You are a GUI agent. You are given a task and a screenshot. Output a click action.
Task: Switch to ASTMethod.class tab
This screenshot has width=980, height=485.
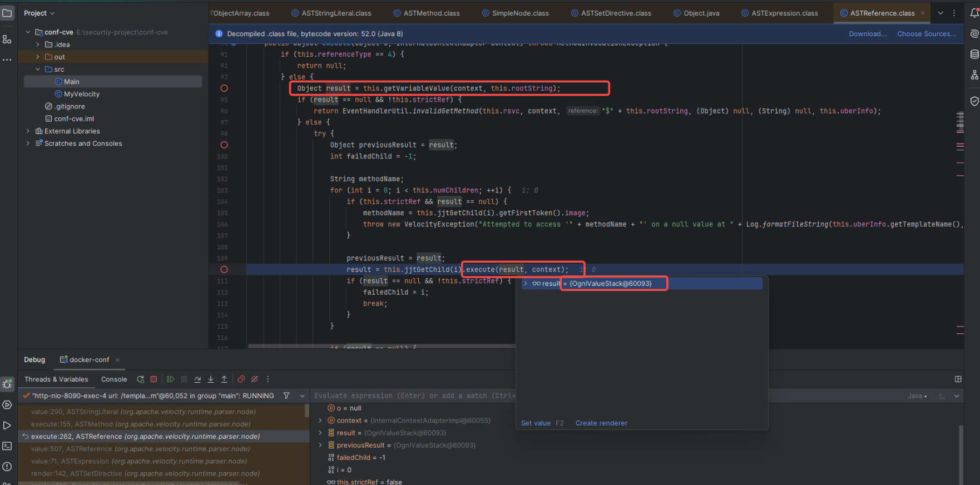pyautogui.click(x=427, y=13)
